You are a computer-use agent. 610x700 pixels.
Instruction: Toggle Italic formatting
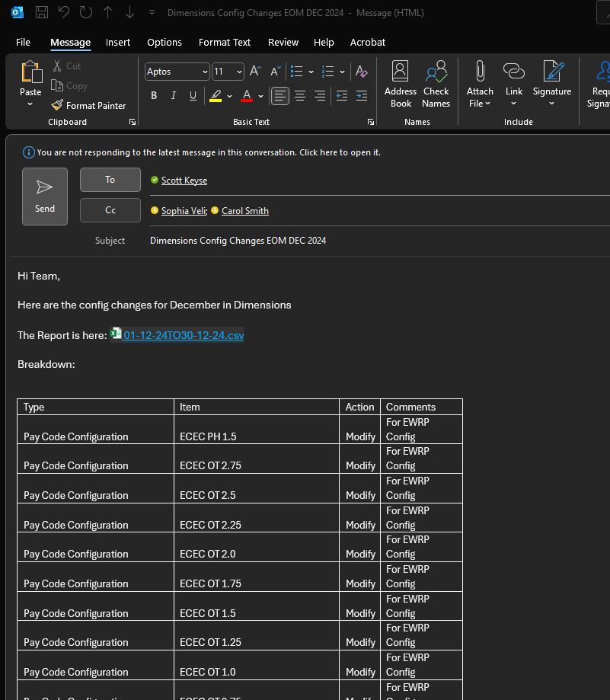click(174, 96)
